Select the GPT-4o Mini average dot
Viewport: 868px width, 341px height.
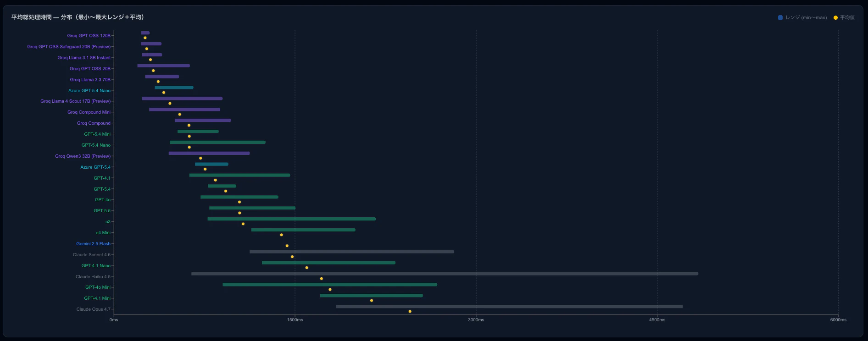tap(330, 290)
